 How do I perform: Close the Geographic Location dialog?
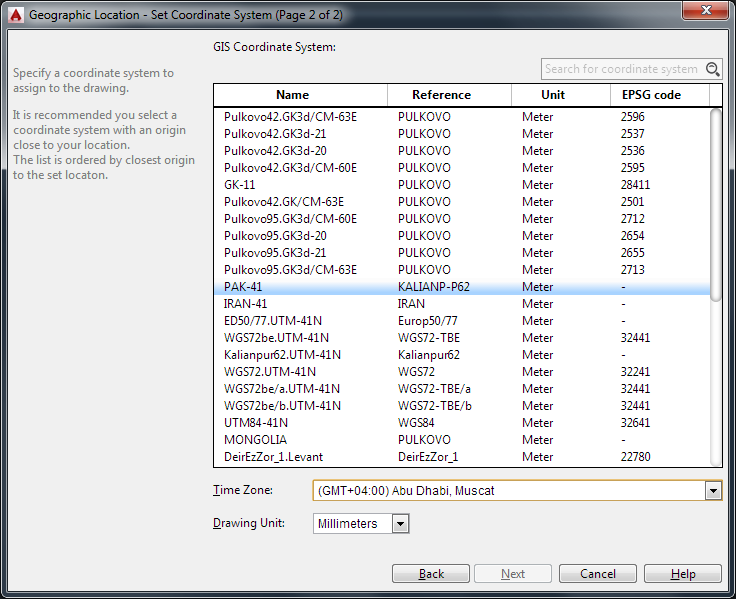pyautogui.click(x=705, y=10)
